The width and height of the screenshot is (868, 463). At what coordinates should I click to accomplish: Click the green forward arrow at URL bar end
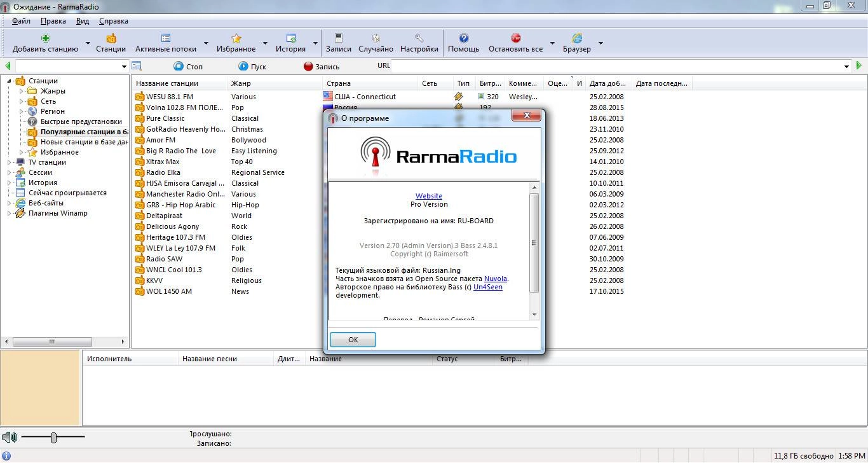pyautogui.click(x=859, y=66)
